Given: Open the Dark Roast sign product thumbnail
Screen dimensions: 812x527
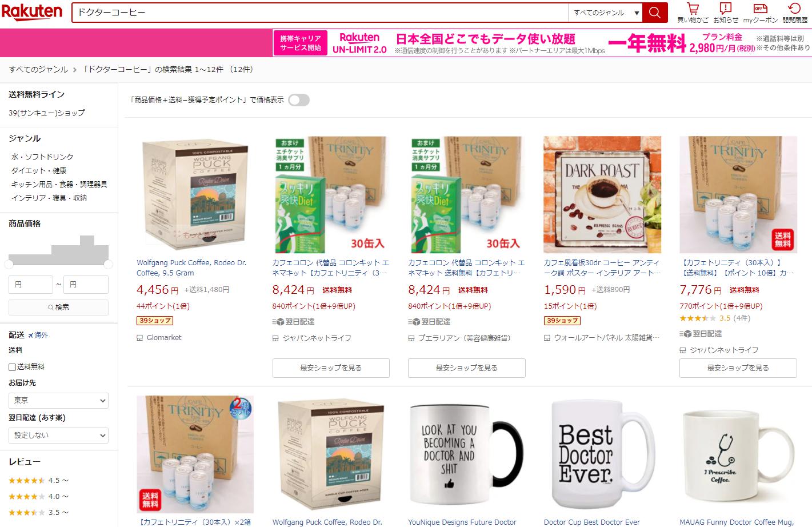Looking at the screenshot, I should 602,194.
